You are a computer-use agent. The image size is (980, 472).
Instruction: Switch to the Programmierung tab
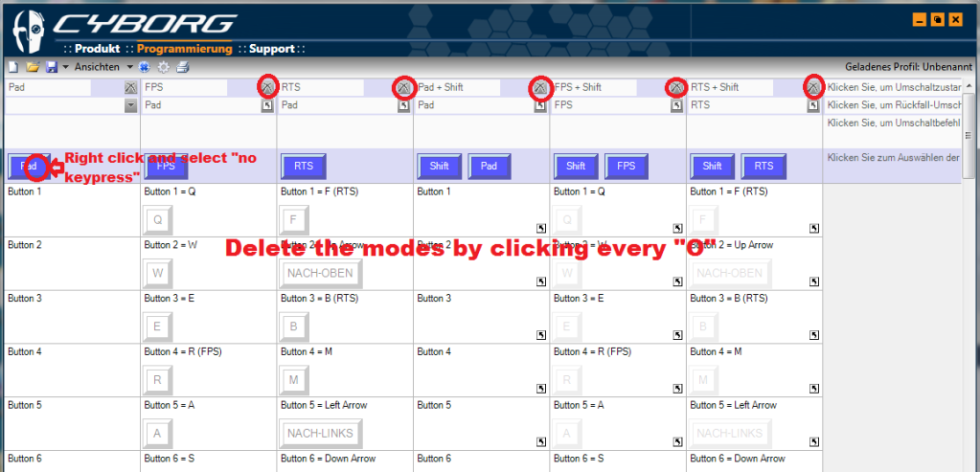184,49
